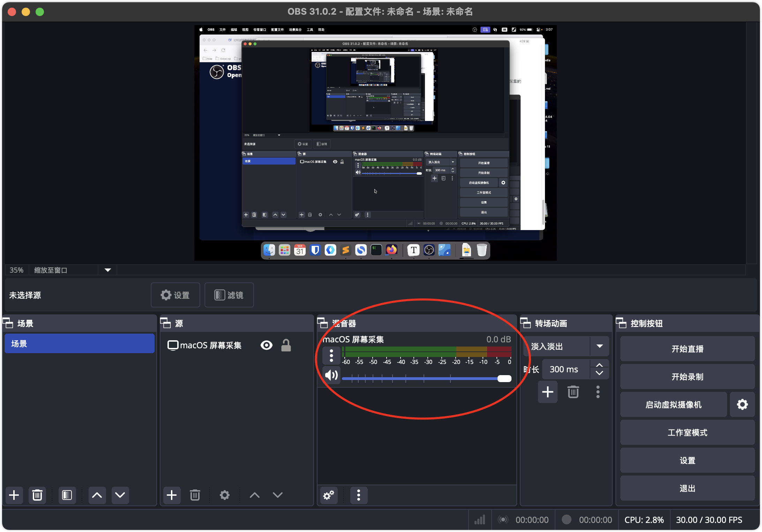This screenshot has width=762, height=532.
Task: Move the scene up with the up arrow
Action: pyautogui.click(x=97, y=495)
